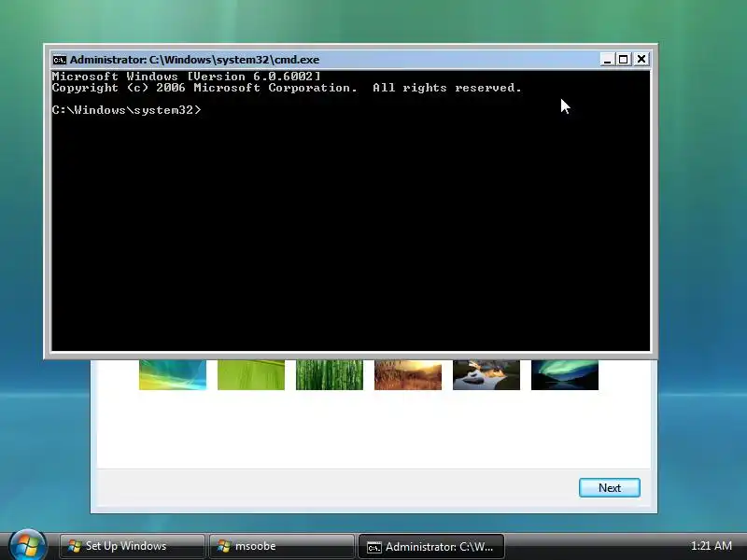The height and width of the screenshot is (560, 747).
Task: Click the 1:21 AM taskbar clock
Action: point(711,546)
